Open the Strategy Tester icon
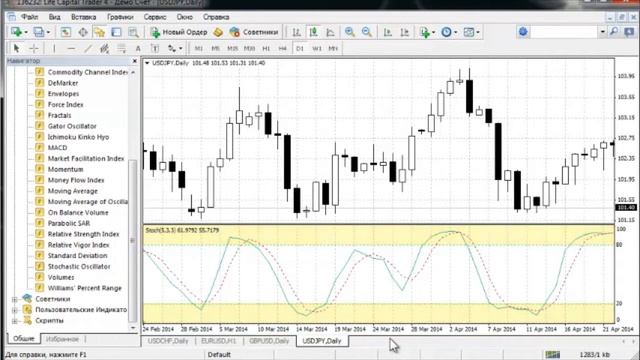 (x=133, y=32)
